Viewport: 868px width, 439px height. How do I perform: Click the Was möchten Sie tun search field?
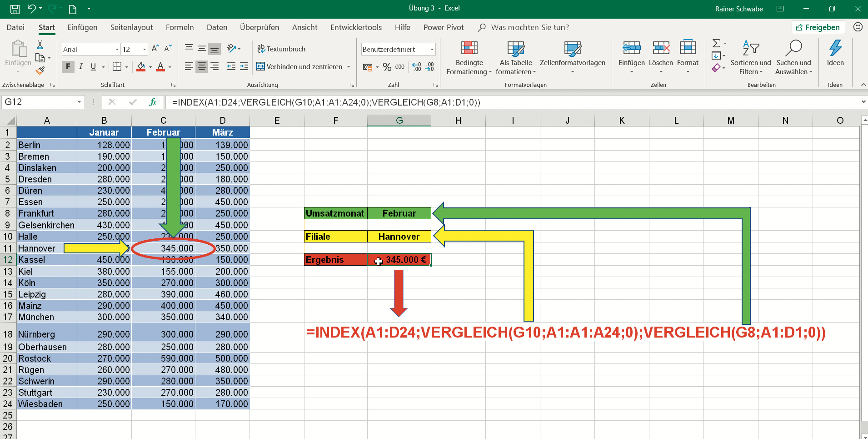pos(530,27)
